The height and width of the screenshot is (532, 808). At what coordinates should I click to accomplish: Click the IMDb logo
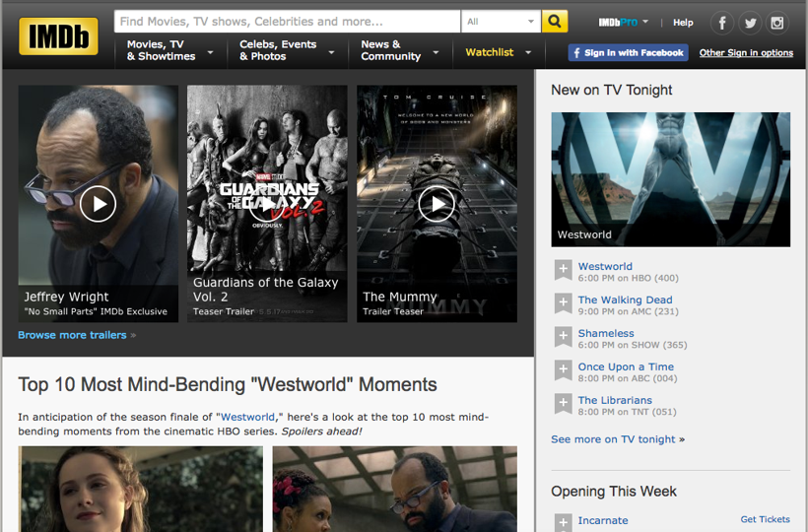[58, 36]
